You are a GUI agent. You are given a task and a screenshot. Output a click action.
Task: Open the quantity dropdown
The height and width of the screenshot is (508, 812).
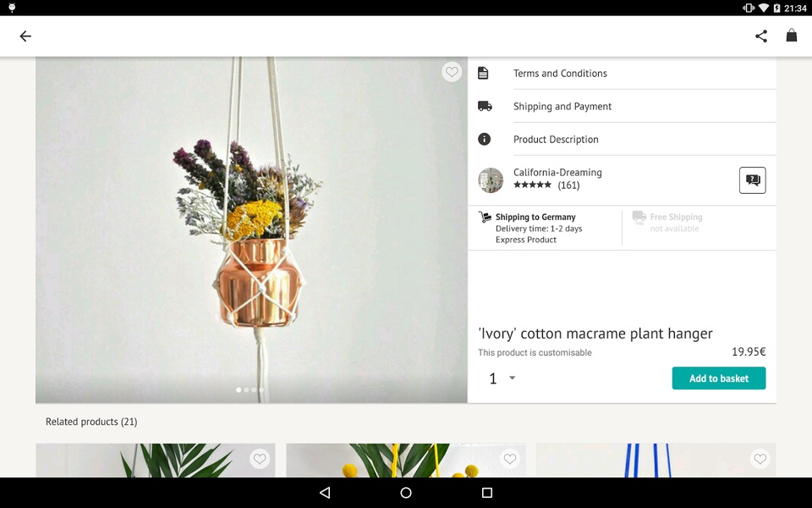[502, 378]
